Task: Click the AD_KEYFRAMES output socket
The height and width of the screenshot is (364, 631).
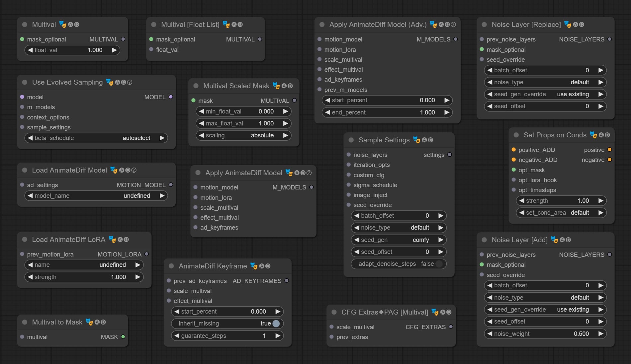Action: coord(287,281)
